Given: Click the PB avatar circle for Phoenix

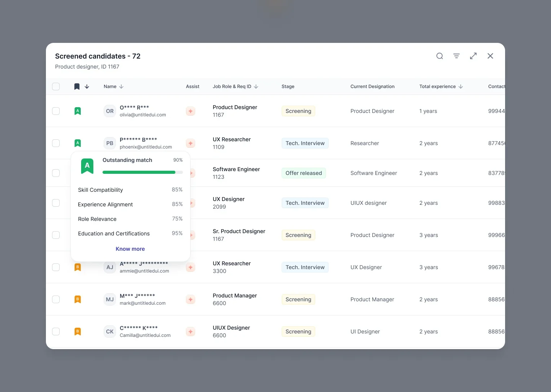Looking at the screenshot, I should [109, 143].
